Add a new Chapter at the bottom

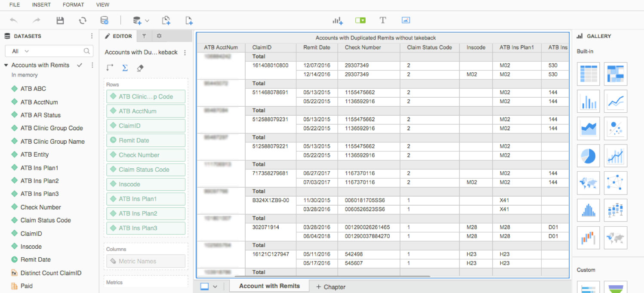pos(330,287)
